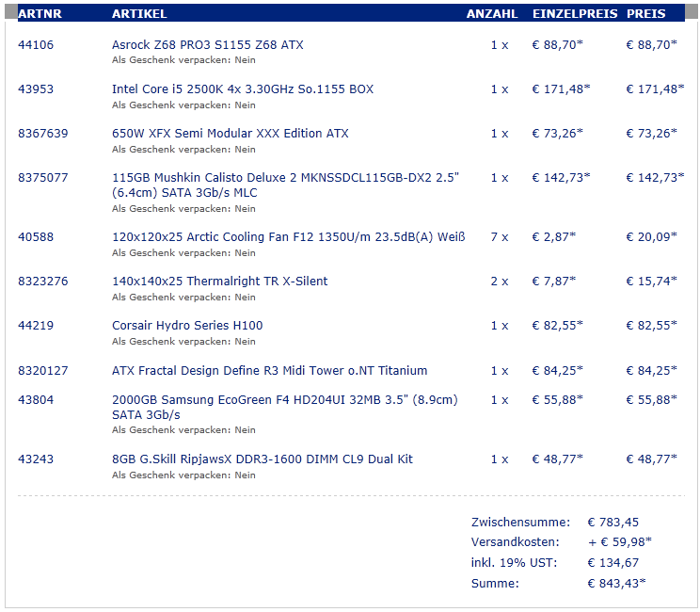Click tax amount € 134,67
The width and height of the screenshot is (700, 612).
click(613, 562)
